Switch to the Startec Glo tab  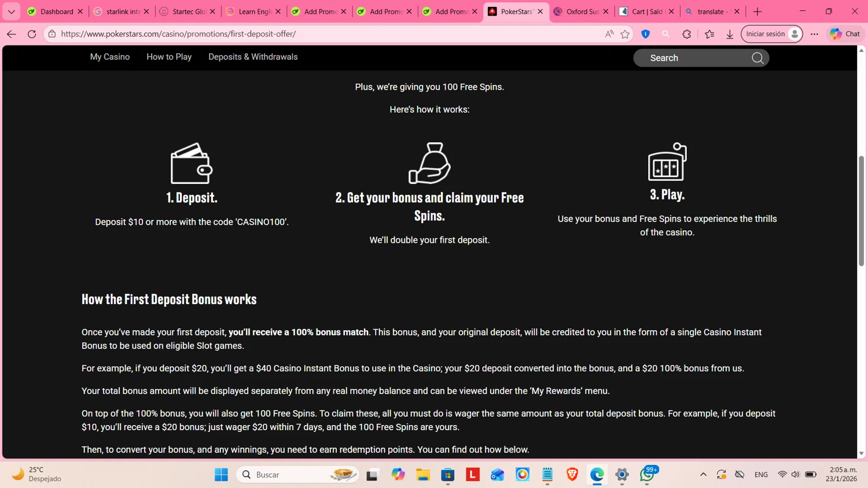tap(188, 12)
